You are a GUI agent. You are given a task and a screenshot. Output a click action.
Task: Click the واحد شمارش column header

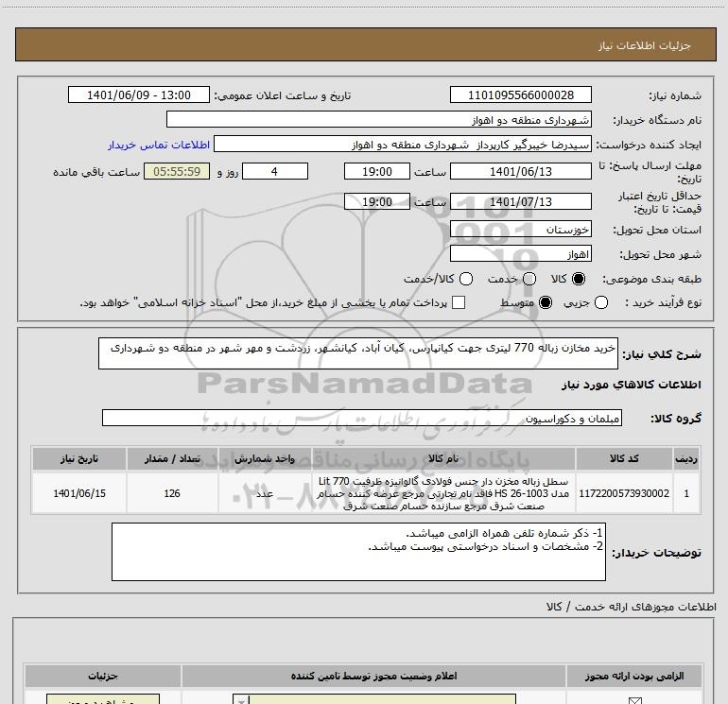265,458
